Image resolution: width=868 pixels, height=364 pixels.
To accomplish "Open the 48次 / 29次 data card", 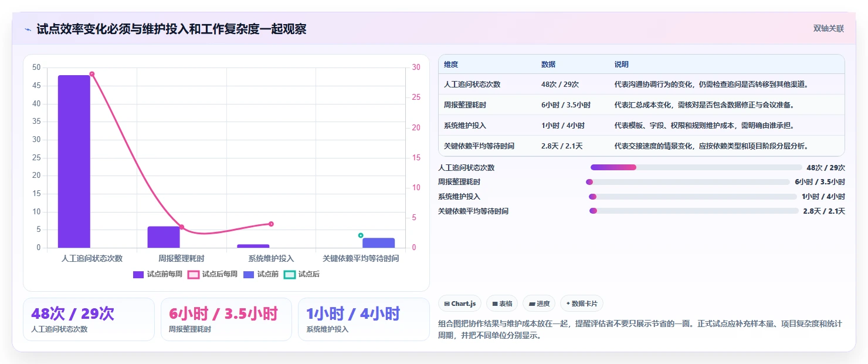I will coord(89,319).
